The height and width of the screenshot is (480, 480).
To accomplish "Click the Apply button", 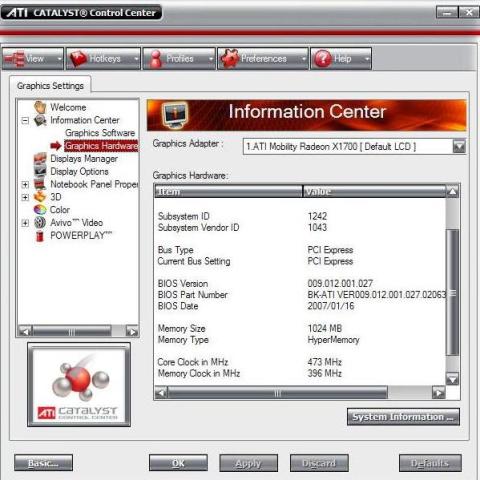I will 248,463.
